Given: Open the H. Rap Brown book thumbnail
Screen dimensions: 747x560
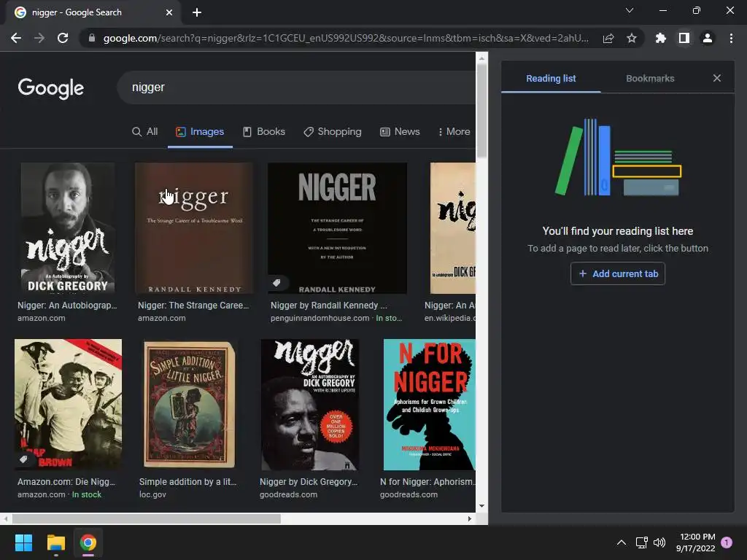Looking at the screenshot, I should point(68,405).
